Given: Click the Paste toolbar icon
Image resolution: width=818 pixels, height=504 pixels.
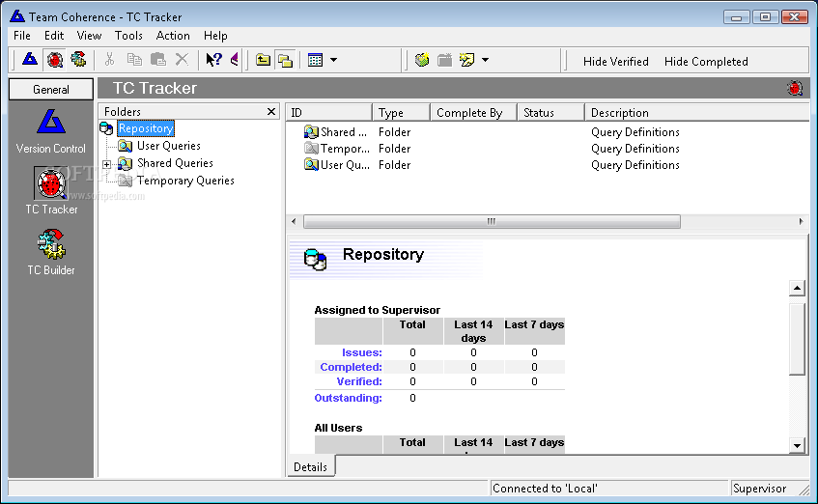Looking at the screenshot, I should click(x=158, y=60).
